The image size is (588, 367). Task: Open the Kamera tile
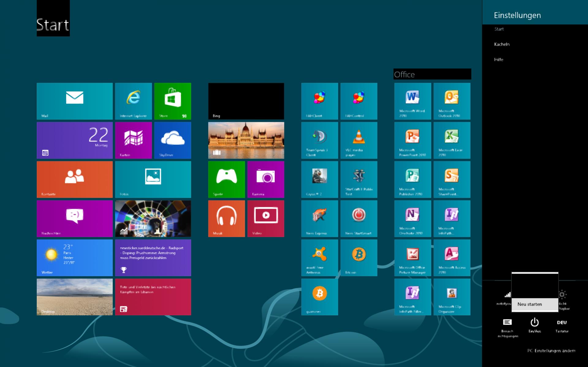point(266,179)
